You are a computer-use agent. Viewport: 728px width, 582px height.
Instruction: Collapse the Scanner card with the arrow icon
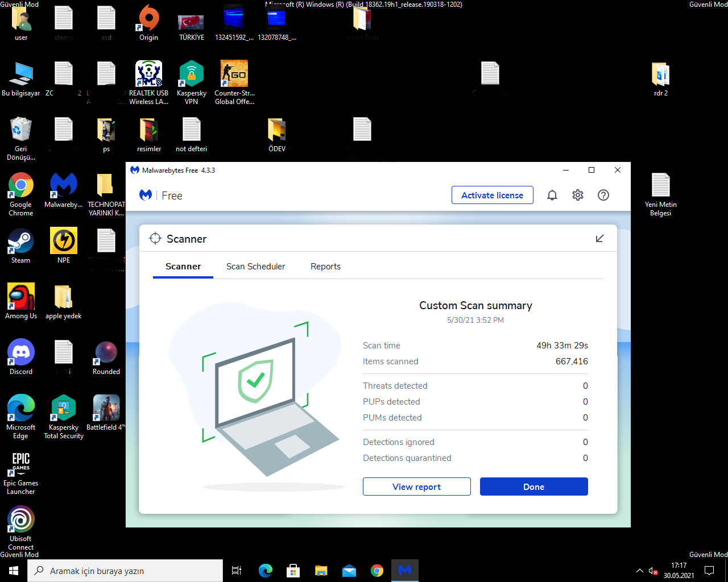tap(599, 238)
